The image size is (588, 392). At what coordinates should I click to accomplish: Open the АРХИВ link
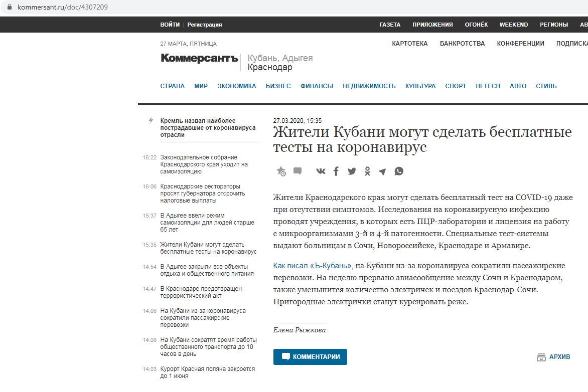tap(553, 357)
